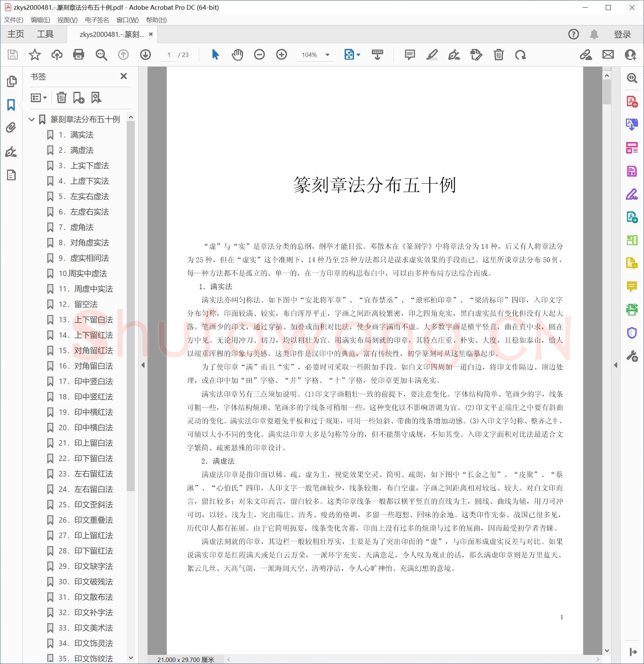Select the text highlighter tool
This screenshot has height=664, width=644.
coord(432,54)
